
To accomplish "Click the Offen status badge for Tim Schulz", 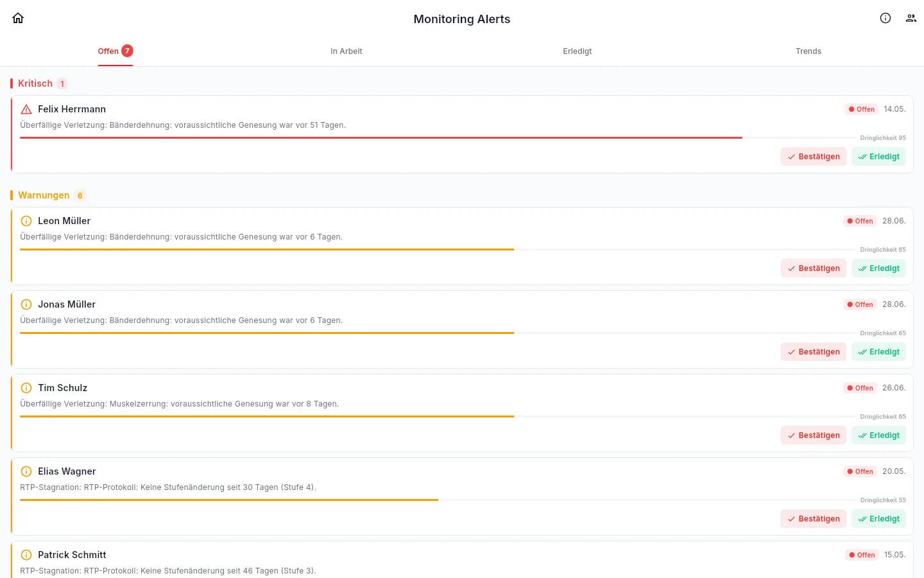I will click(x=860, y=388).
